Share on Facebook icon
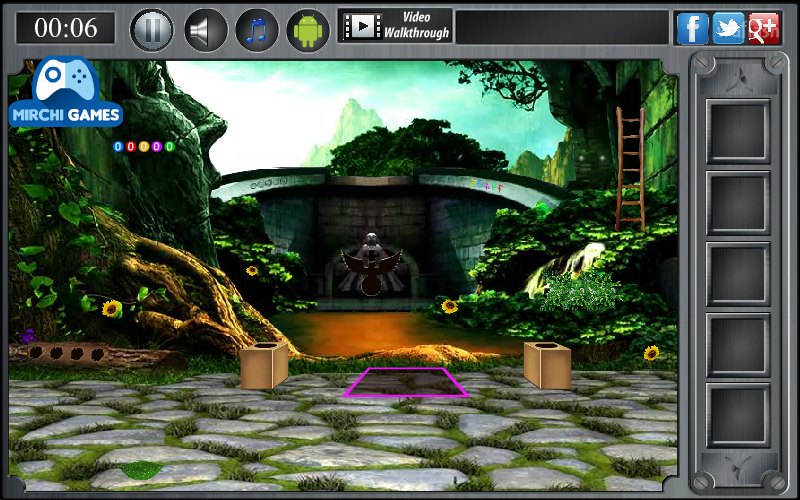Image resolution: width=800 pixels, height=500 pixels. pyautogui.click(x=692, y=29)
